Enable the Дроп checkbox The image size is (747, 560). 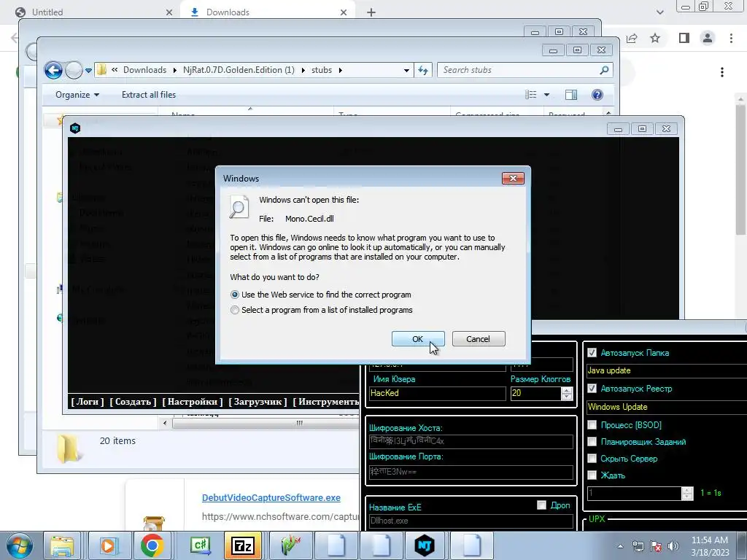pyautogui.click(x=541, y=505)
